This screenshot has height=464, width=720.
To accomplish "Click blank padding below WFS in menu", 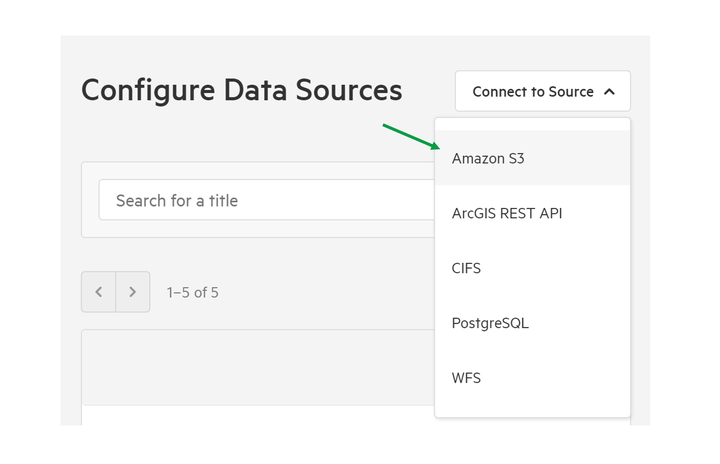I will point(533,411).
